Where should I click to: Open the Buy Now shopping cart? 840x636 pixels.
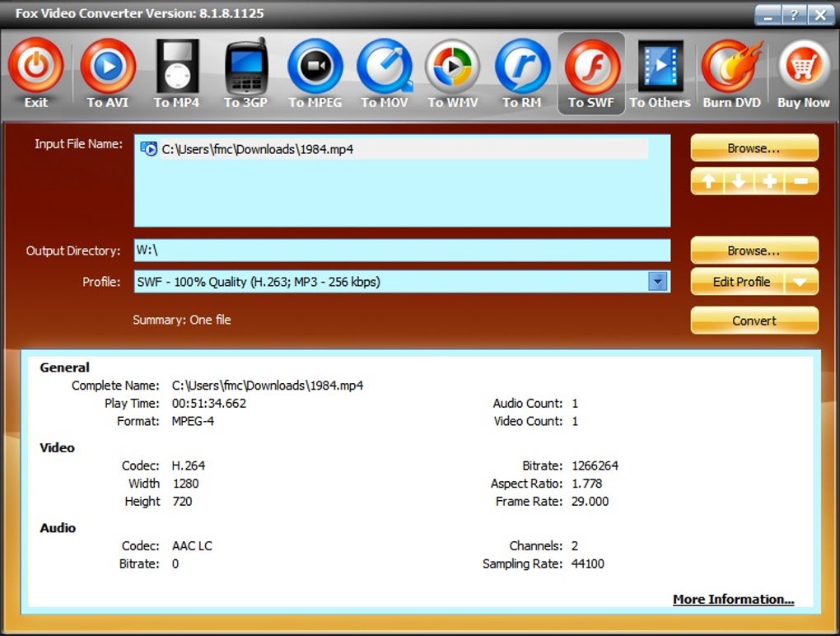point(804,65)
